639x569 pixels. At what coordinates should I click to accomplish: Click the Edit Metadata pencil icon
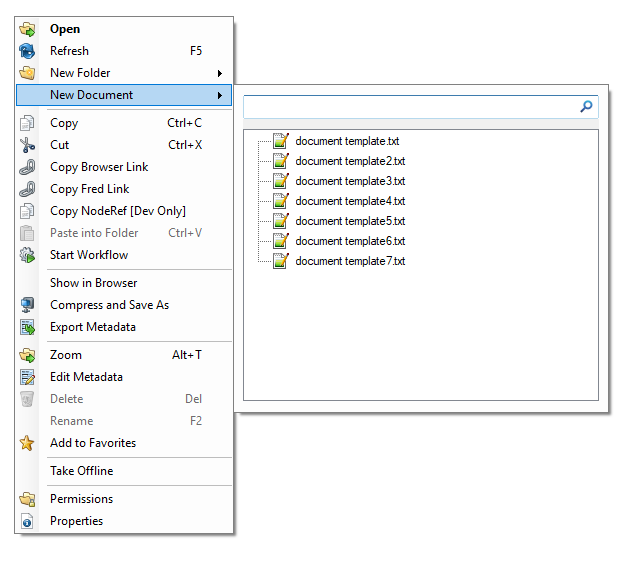pyautogui.click(x=27, y=377)
